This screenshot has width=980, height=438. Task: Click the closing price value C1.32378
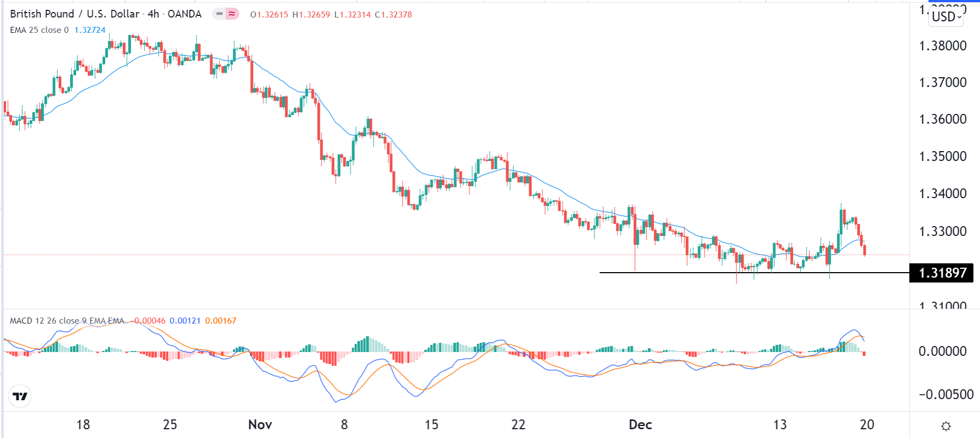coord(393,15)
